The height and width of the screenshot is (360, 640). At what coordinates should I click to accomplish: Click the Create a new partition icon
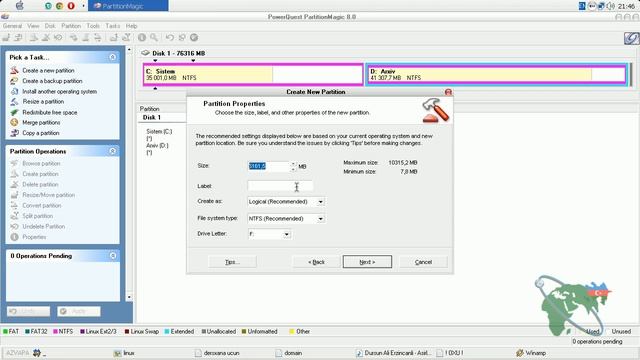(14, 70)
